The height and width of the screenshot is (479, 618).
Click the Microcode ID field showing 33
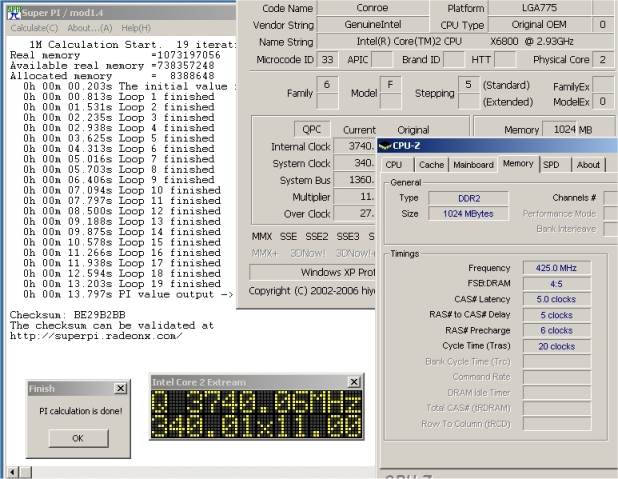pos(327,60)
